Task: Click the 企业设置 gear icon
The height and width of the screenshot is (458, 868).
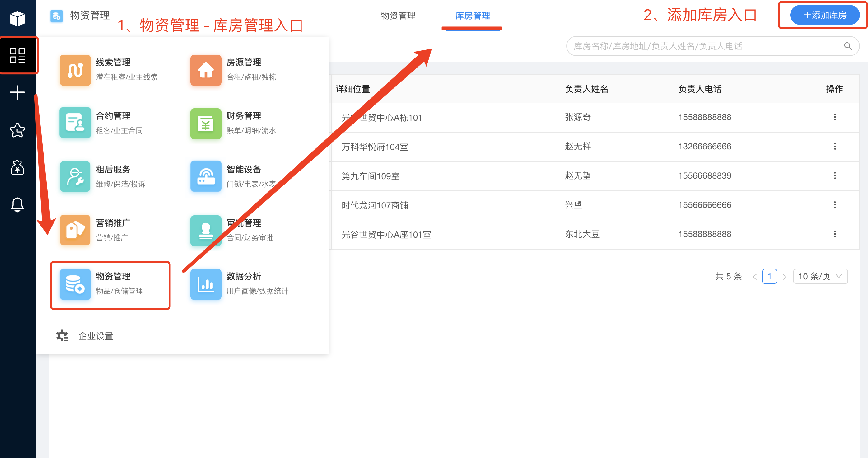Action: click(x=62, y=336)
